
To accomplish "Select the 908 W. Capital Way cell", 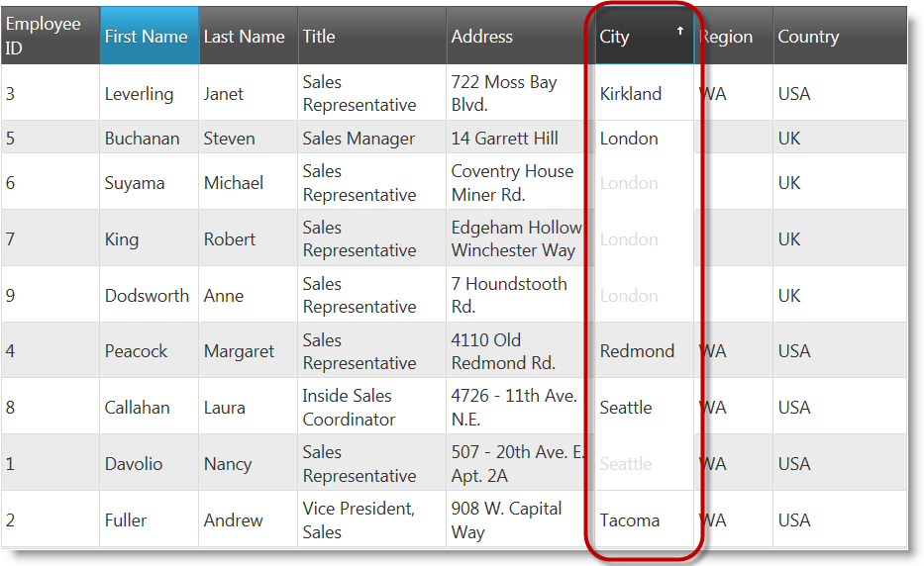I will click(507, 520).
